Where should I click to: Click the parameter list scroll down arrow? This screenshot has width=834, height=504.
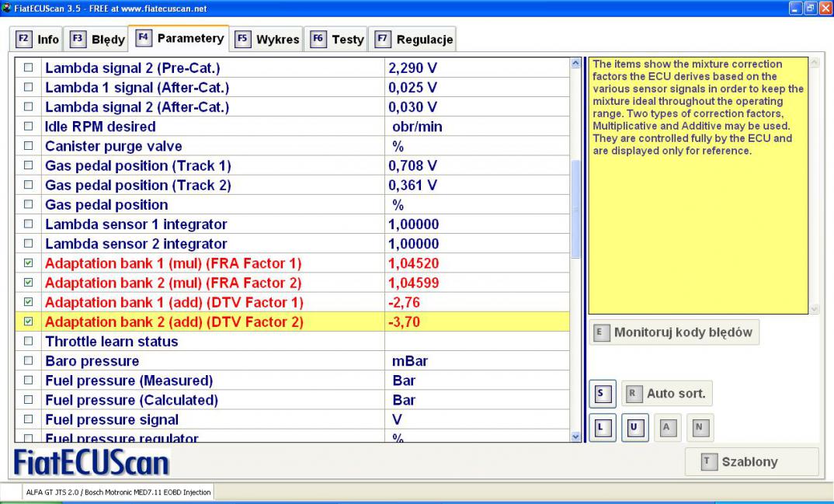pyautogui.click(x=575, y=436)
